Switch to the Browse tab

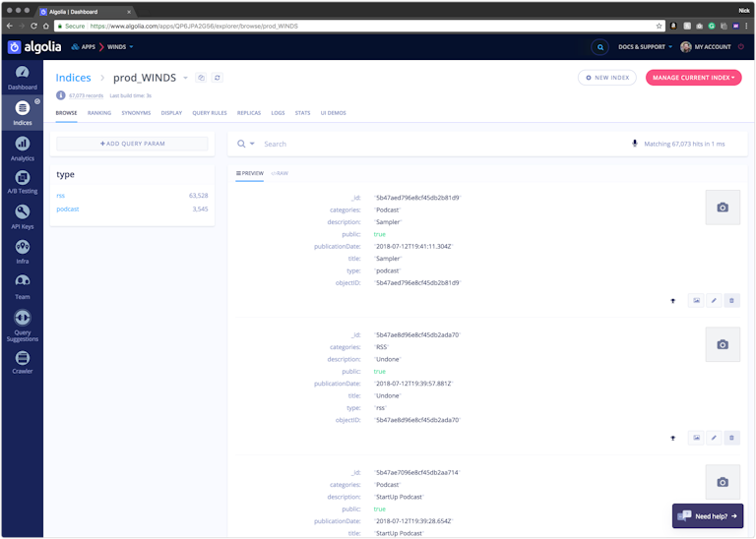67,113
